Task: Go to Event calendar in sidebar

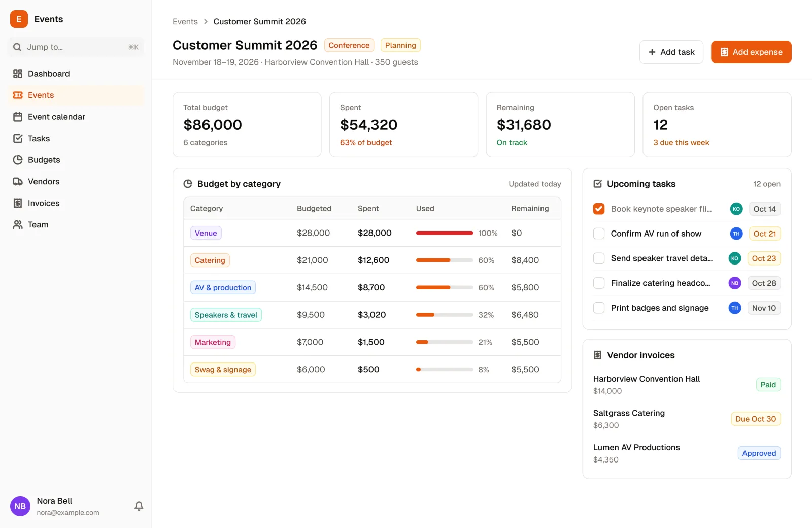Action: (76, 117)
